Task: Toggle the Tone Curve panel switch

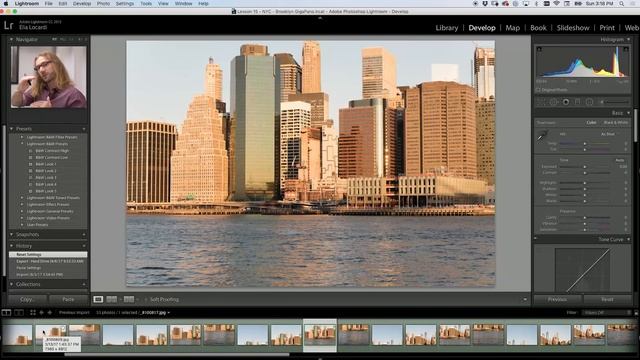Action: pos(535,239)
